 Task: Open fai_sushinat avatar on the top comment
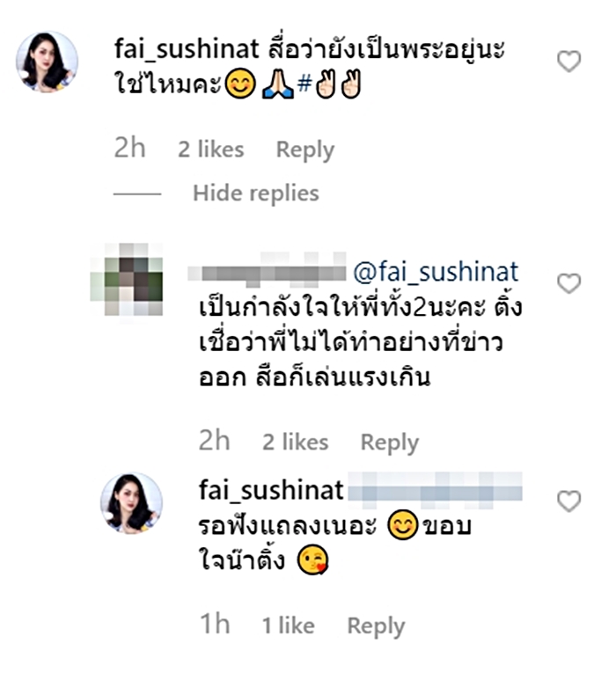48,62
